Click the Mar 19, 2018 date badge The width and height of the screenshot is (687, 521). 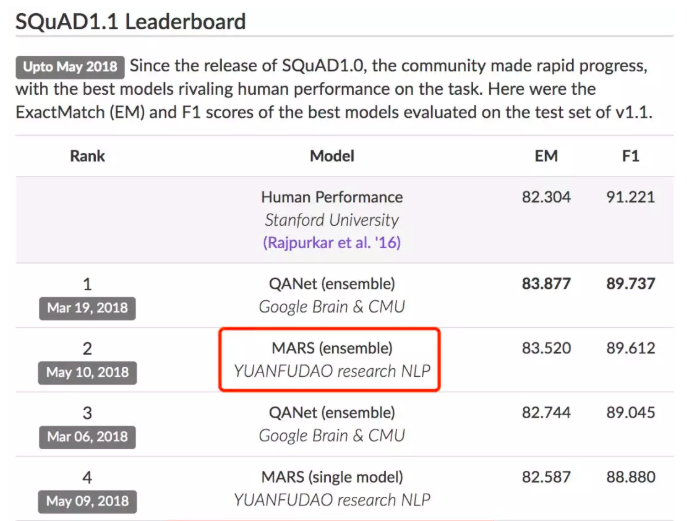[x=87, y=308]
